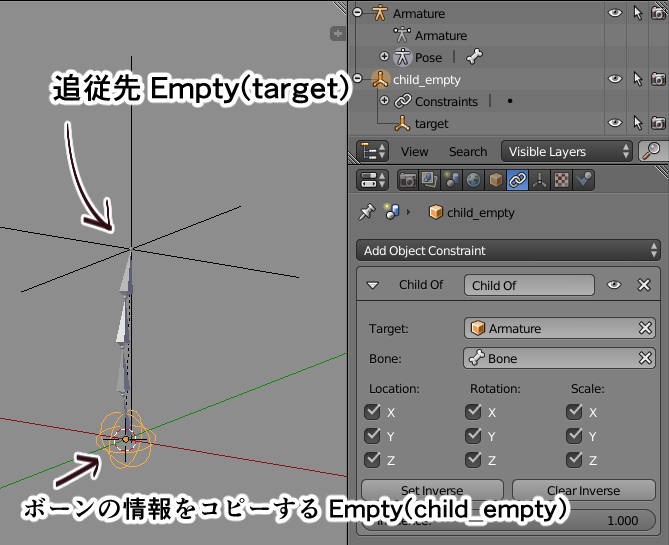
Task: Hide child_empty with its eye icon
Action: click(x=615, y=79)
